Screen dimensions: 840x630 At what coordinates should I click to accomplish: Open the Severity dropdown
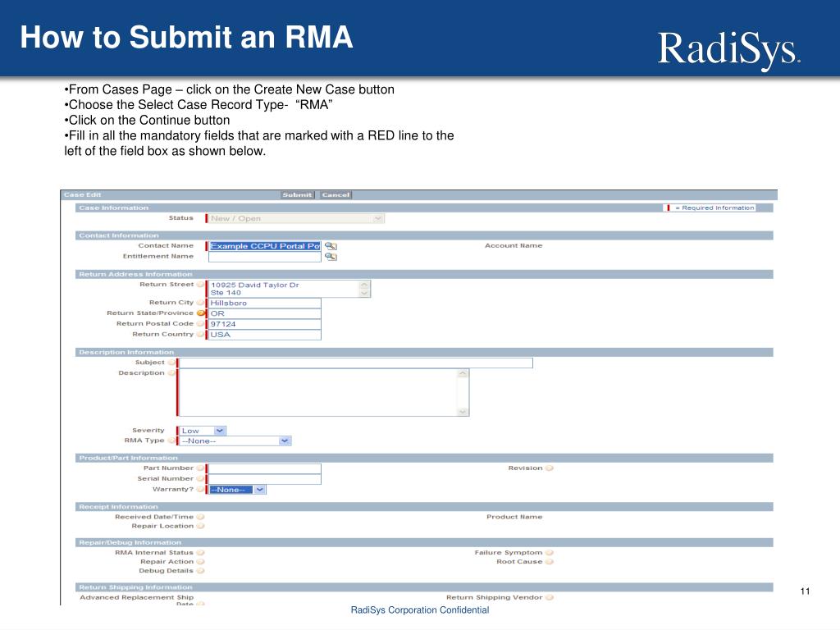point(202,431)
